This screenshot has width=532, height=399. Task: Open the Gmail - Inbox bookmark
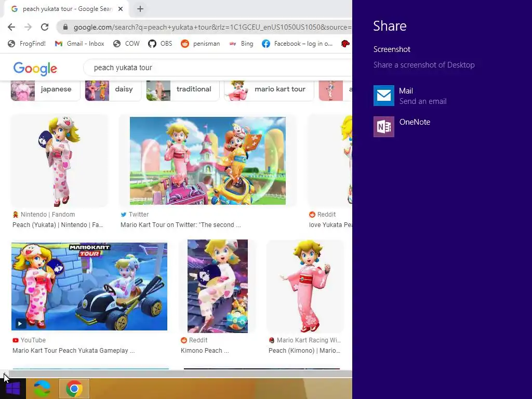tap(79, 44)
